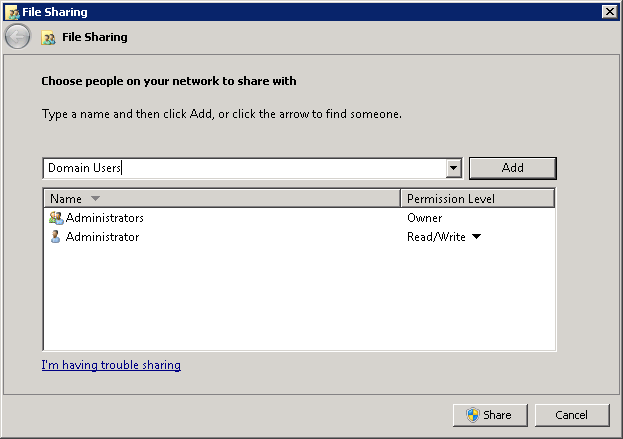This screenshot has width=623, height=439.
Task: Click the File Sharing icon beside the heading
Action: [x=48, y=37]
